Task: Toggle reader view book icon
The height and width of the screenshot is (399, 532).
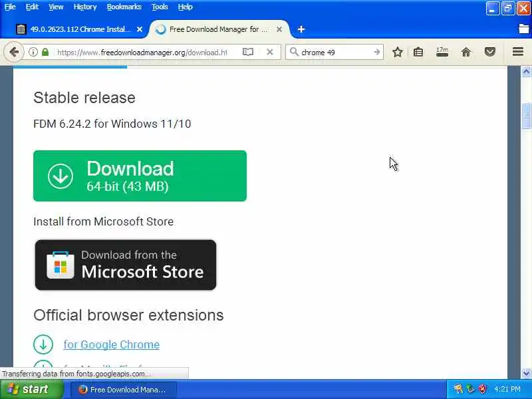Action: pyautogui.click(x=248, y=53)
